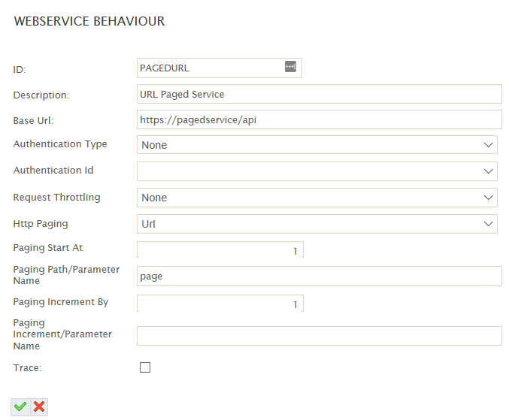Expand the Authentication Id dropdown arrow
The height and width of the screenshot is (420, 509).
488,171
